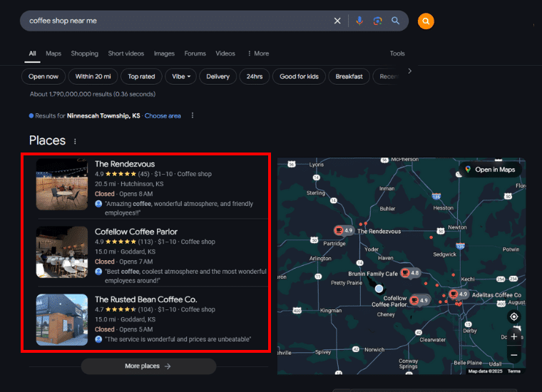Click the reviewer avatar beside The Rendezvous review
542x392 pixels.
pyautogui.click(x=98, y=204)
